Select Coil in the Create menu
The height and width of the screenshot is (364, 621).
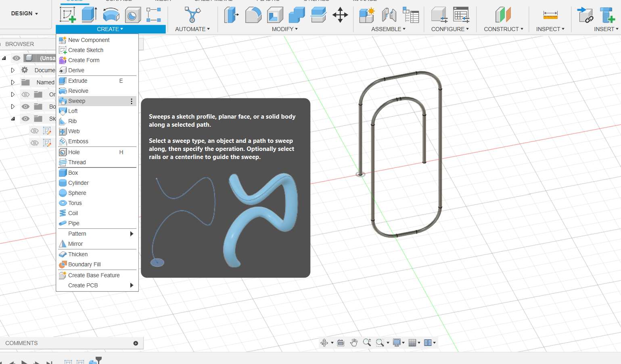pyautogui.click(x=97, y=213)
